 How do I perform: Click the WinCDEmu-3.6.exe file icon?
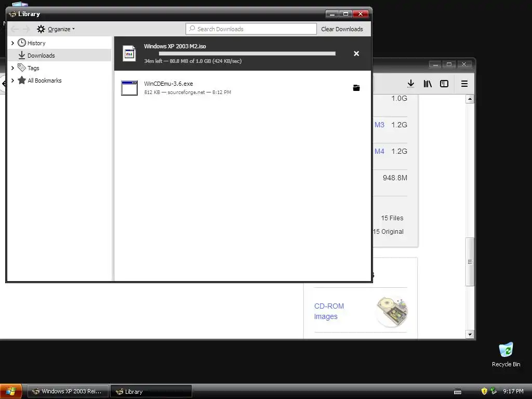pyautogui.click(x=129, y=88)
